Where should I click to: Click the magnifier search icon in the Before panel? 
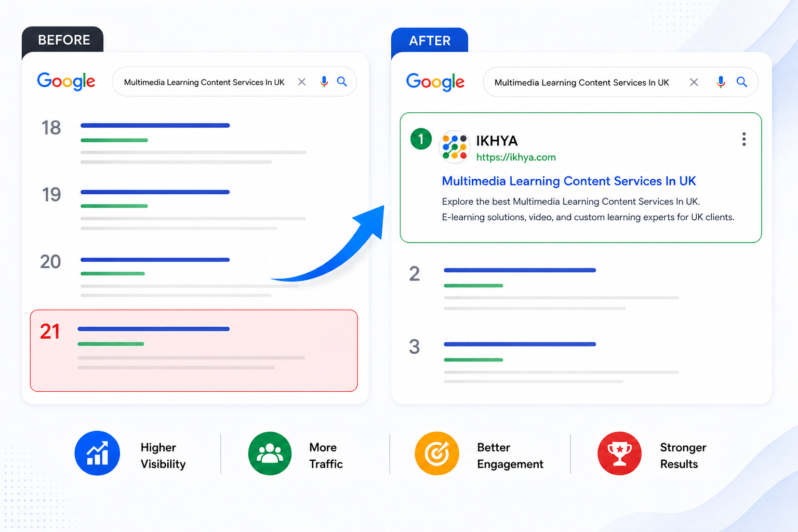(x=342, y=82)
